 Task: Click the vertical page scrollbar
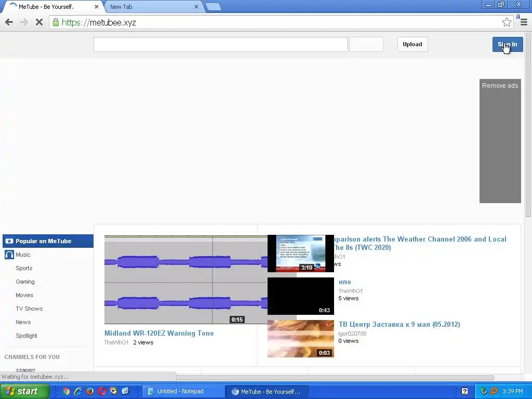point(528,125)
